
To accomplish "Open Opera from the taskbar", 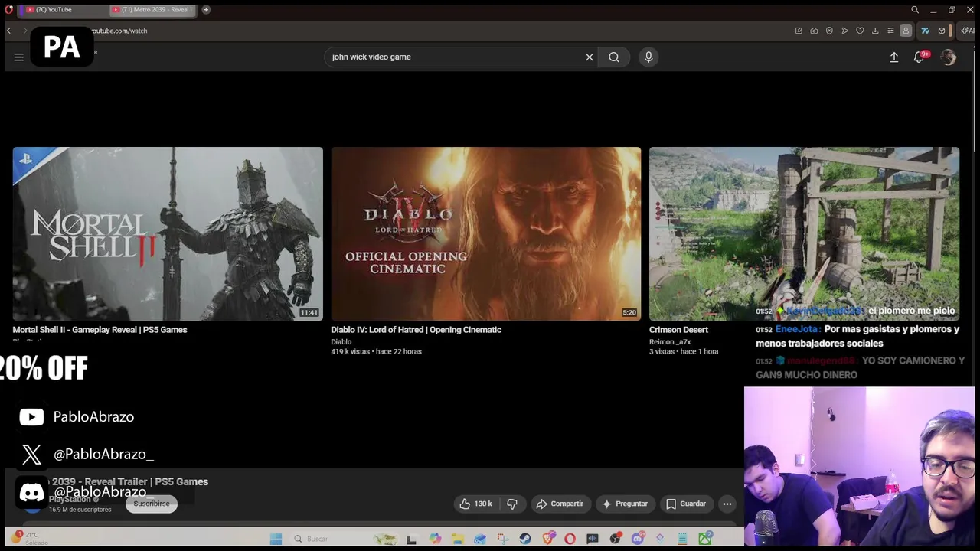I will pyautogui.click(x=570, y=539).
